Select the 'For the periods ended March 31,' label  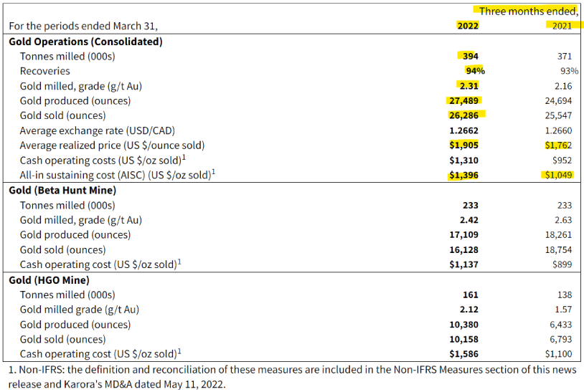click(x=83, y=26)
